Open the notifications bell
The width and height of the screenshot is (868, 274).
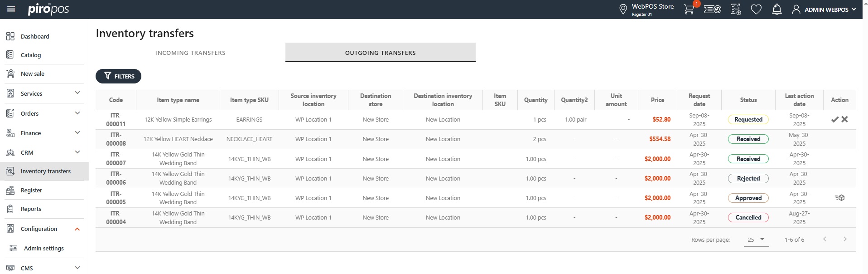click(776, 10)
